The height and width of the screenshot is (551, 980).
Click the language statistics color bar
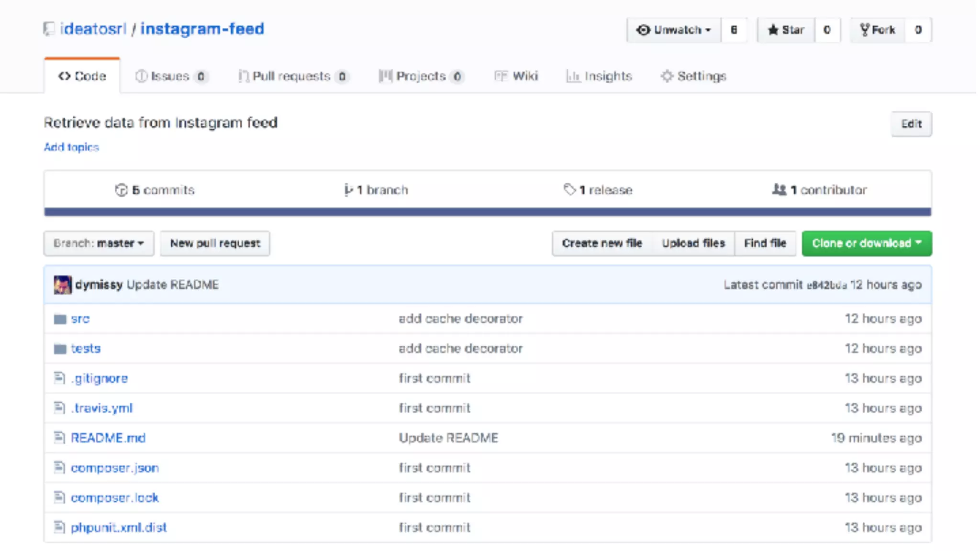click(488, 212)
